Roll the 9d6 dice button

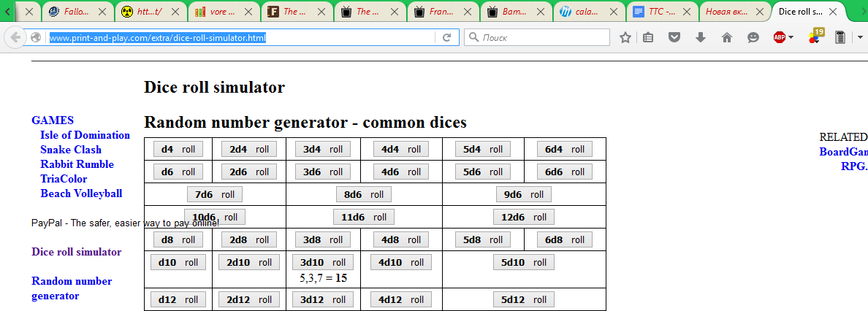[524, 195]
